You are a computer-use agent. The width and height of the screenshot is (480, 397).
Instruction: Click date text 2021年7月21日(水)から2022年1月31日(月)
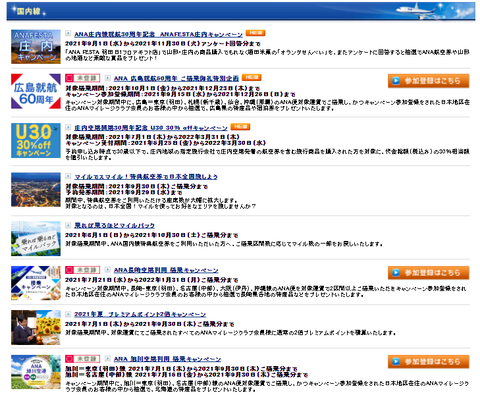[x=151, y=280]
